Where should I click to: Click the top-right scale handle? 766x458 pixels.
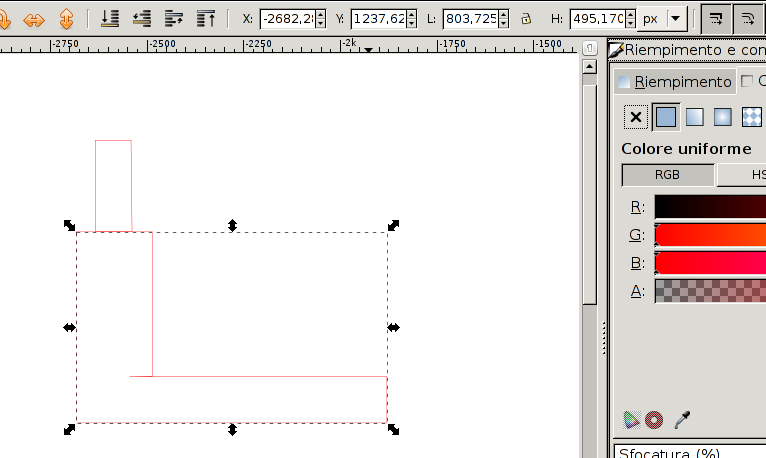(x=393, y=225)
